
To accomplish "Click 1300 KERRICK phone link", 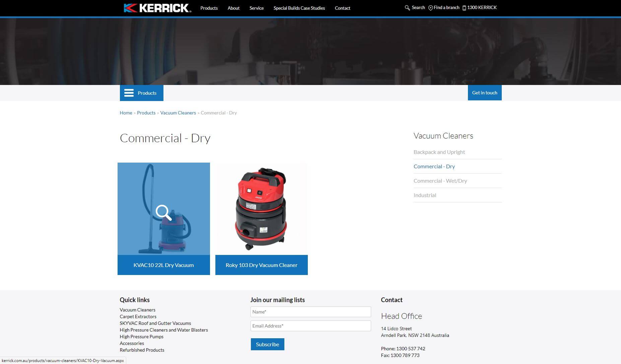I will tap(482, 7).
